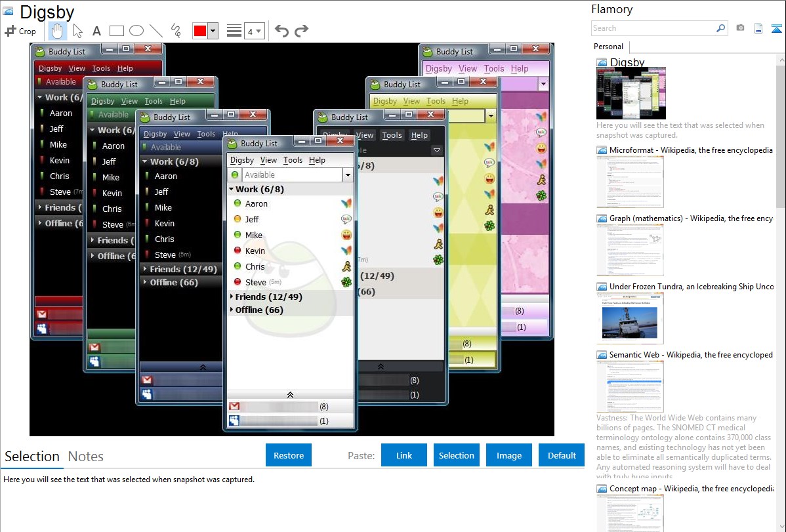The width and height of the screenshot is (786, 532).
Task: Click Jeff's orange status dot
Action: coord(238,219)
